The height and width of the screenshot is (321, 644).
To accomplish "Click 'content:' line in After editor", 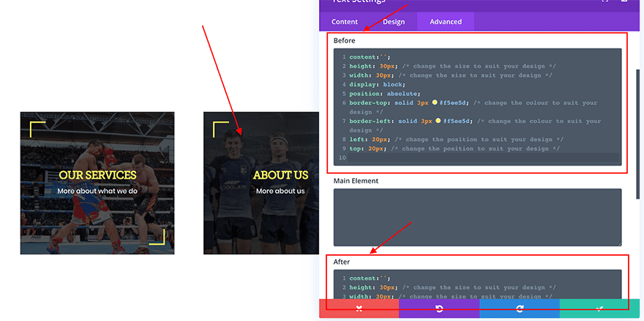I will (370, 278).
